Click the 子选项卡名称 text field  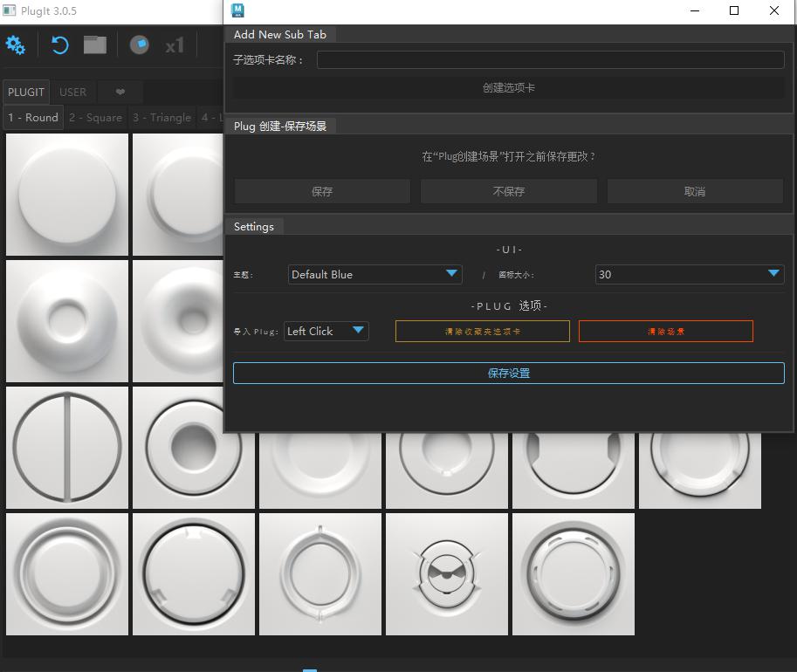pos(550,60)
